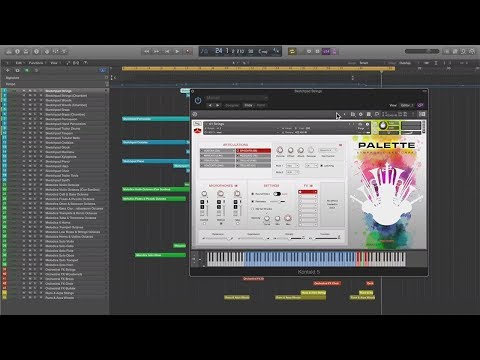Toggle plugin power bypass button
Image resolution: width=480 pixels, height=360 pixels.
[x=198, y=100]
